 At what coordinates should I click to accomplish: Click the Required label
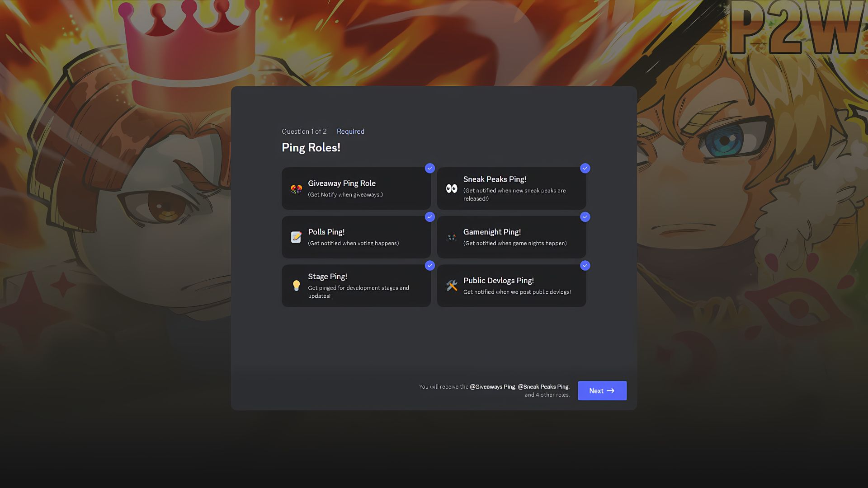click(350, 131)
